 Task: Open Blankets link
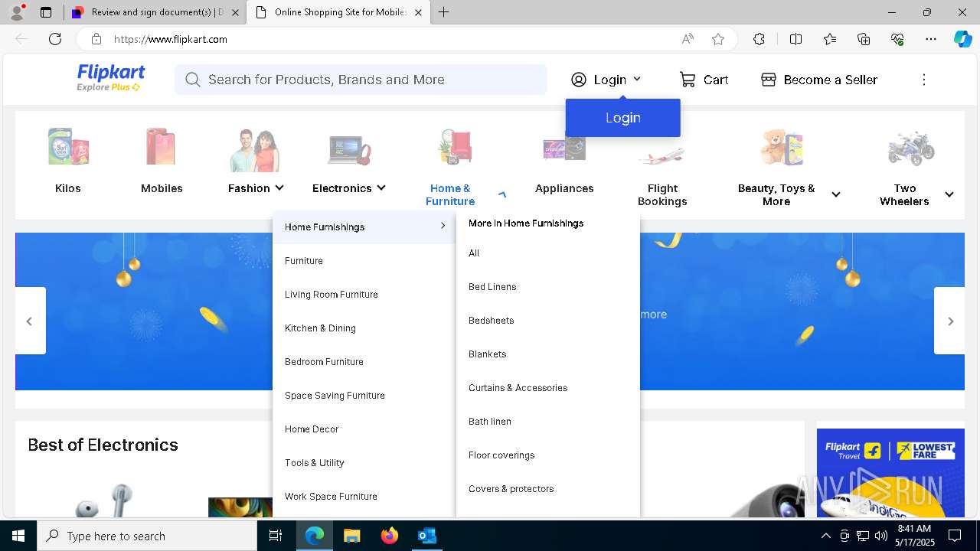click(x=487, y=354)
